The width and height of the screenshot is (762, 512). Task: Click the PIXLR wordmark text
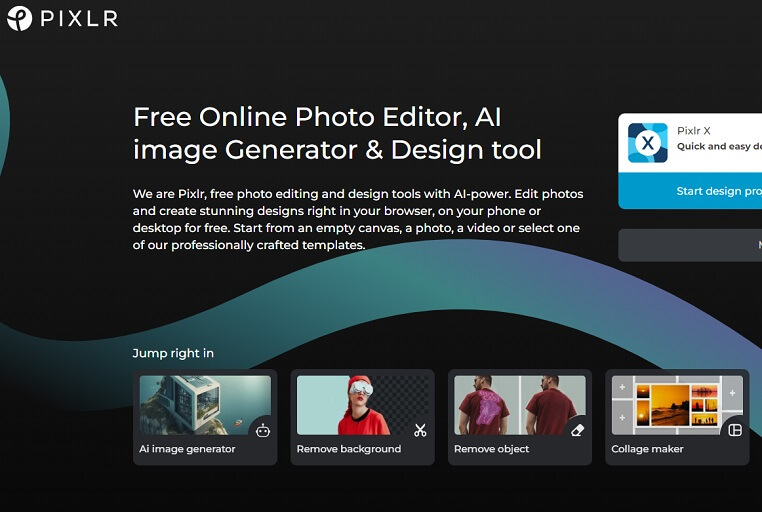[x=79, y=19]
